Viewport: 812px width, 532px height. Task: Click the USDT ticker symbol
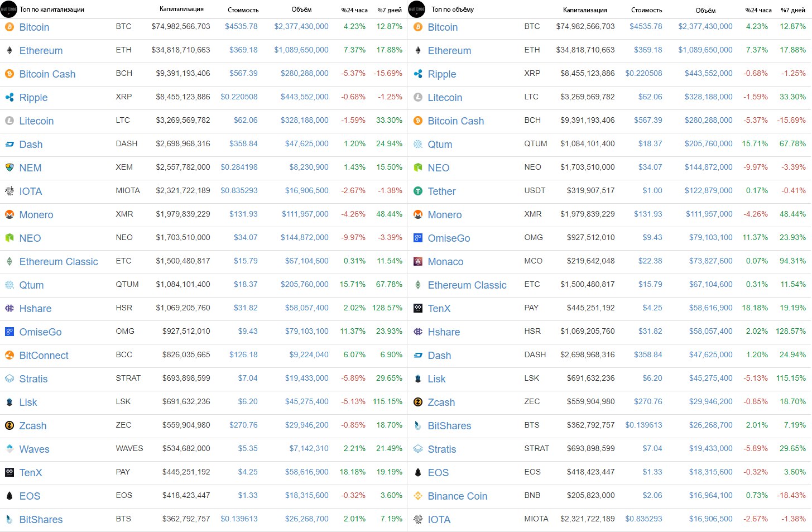click(535, 190)
